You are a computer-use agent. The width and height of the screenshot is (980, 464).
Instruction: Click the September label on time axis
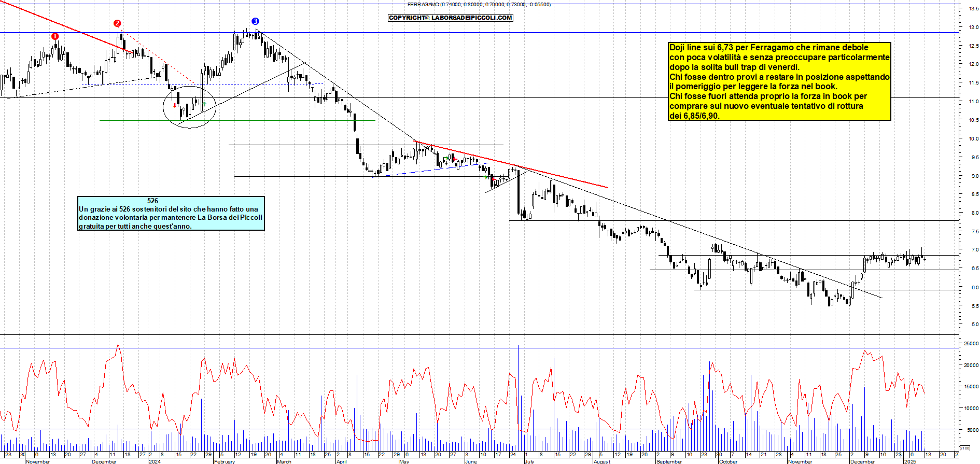point(669,461)
